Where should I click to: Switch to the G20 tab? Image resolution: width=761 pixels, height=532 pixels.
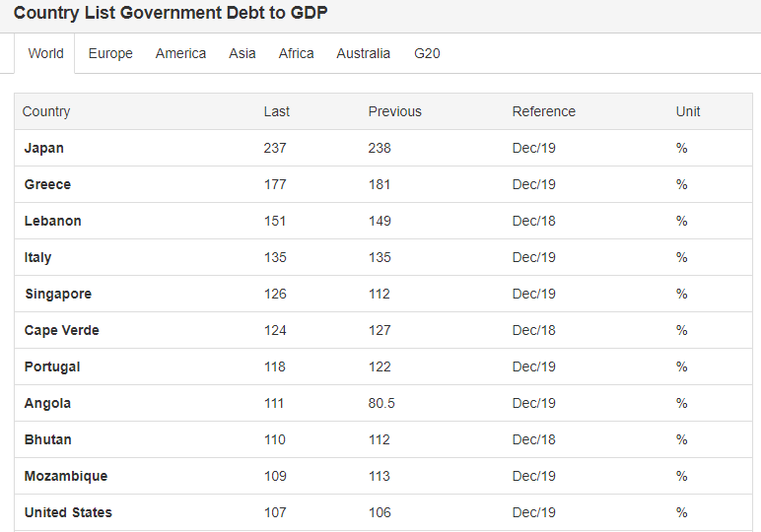tap(427, 53)
